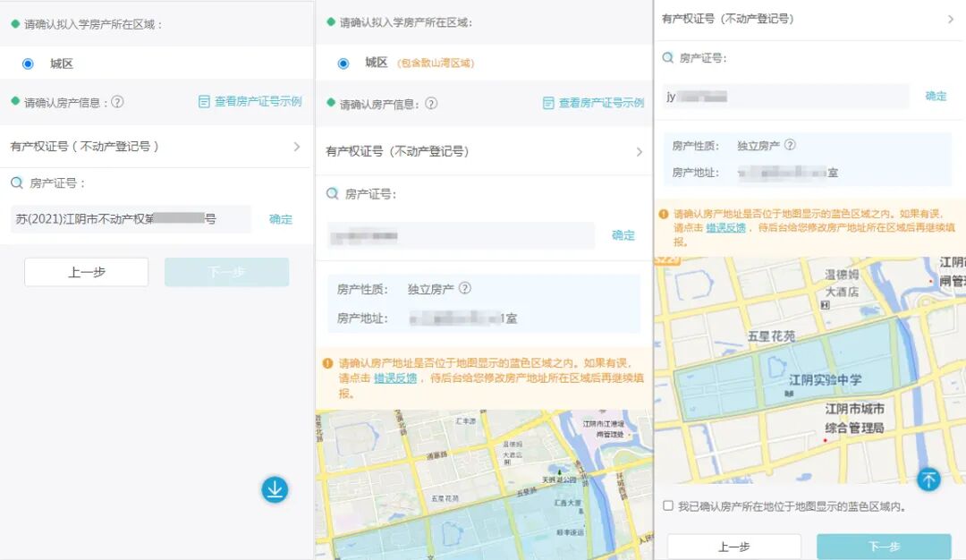
Task: Click 温德姆大酒店 label on right map
Action: click(x=841, y=284)
